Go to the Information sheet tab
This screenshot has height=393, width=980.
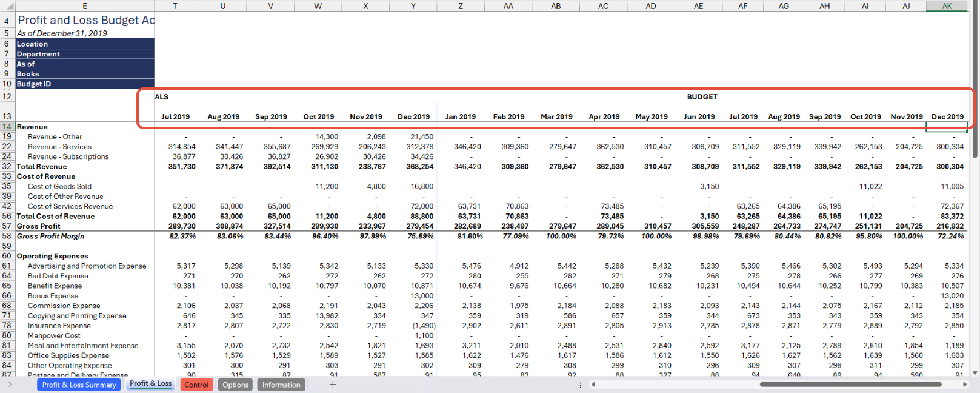tap(281, 385)
